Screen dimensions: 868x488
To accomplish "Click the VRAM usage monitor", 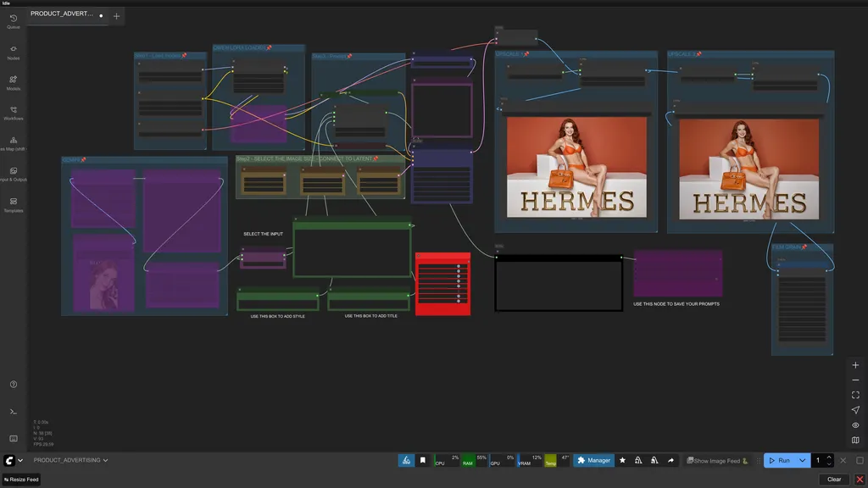I will click(x=529, y=460).
